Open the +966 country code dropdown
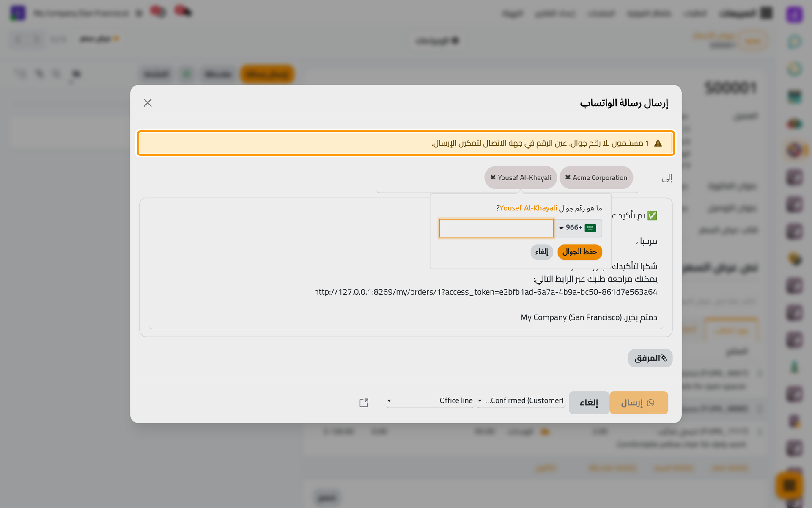 [578, 228]
